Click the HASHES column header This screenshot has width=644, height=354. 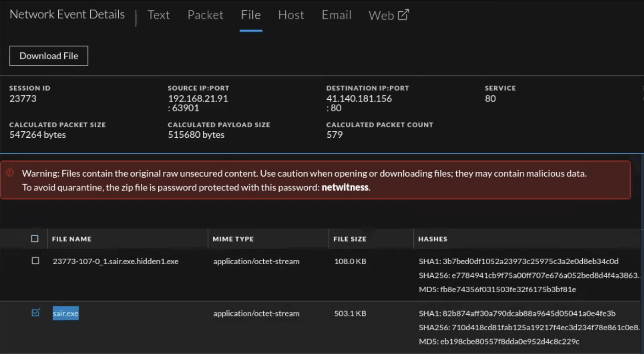click(432, 239)
